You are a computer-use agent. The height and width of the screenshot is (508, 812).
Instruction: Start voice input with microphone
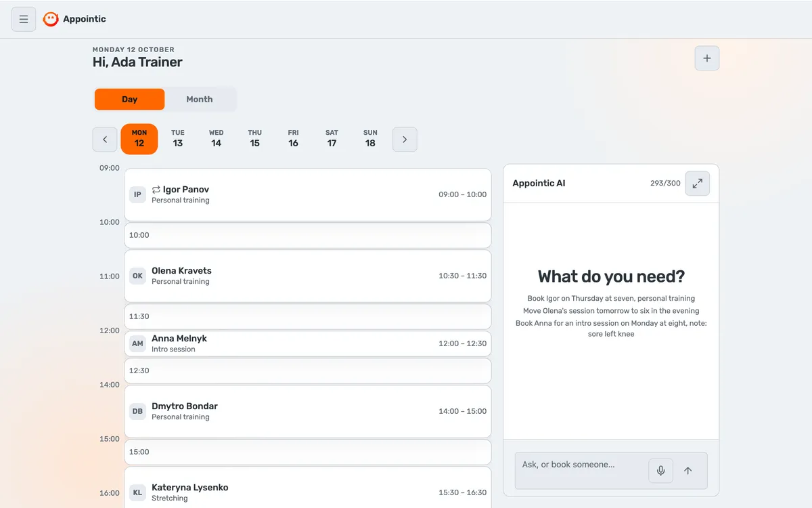click(x=661, y=471)
